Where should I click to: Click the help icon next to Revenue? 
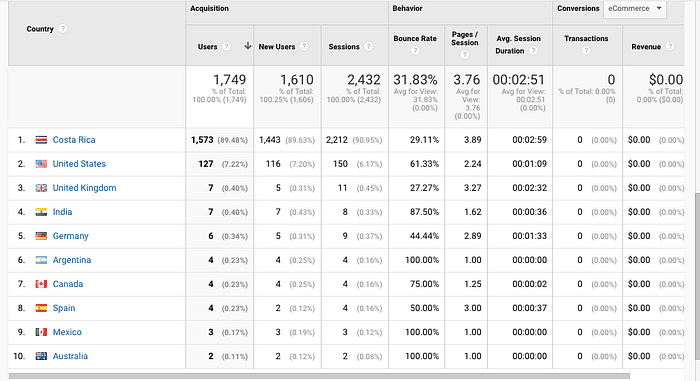(670, 46)
